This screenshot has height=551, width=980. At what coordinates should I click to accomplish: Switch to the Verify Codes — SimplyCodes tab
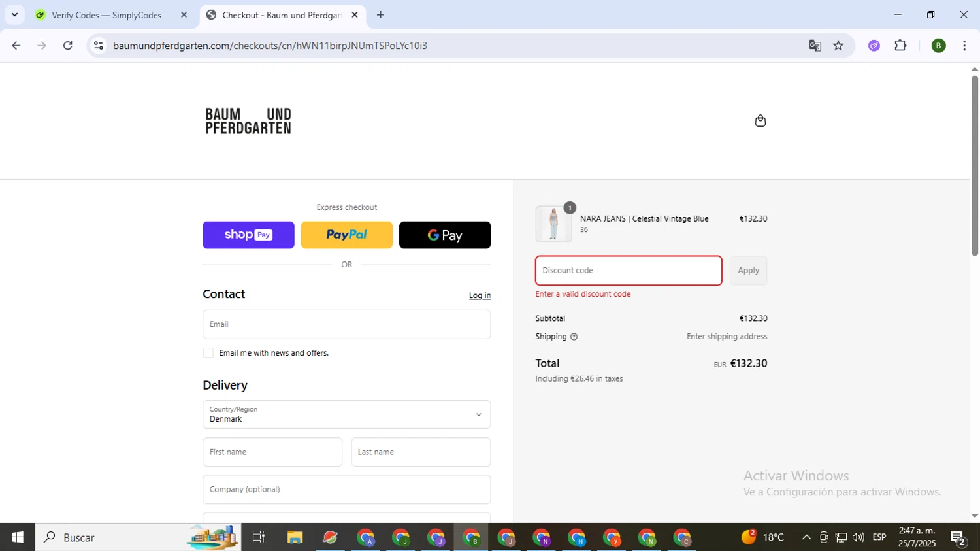(111, 15)
